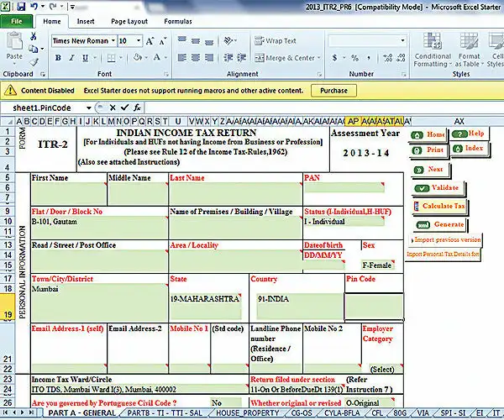Click the Insert Function fx icon
504x420 pixels.
[137, 108]
